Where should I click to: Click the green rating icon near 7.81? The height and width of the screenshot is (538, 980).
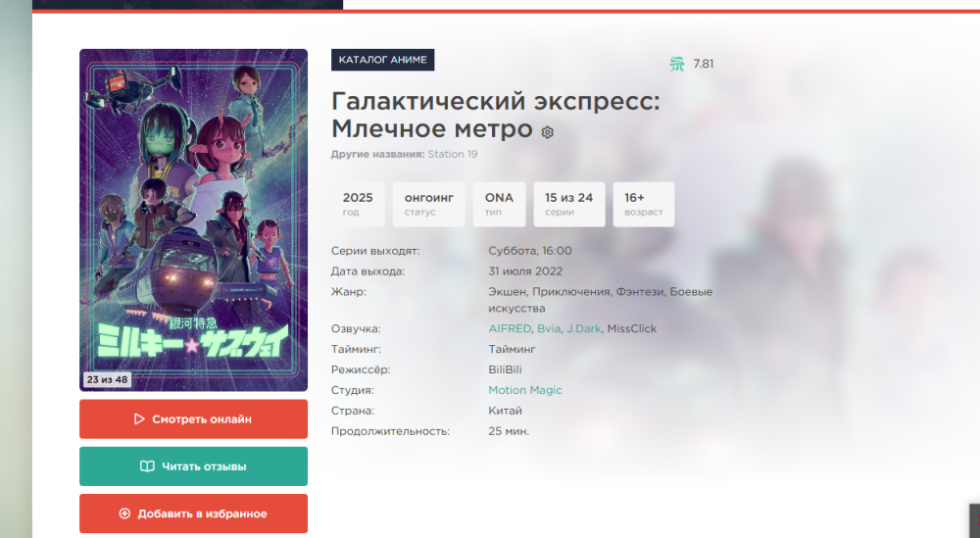point(677,64)
